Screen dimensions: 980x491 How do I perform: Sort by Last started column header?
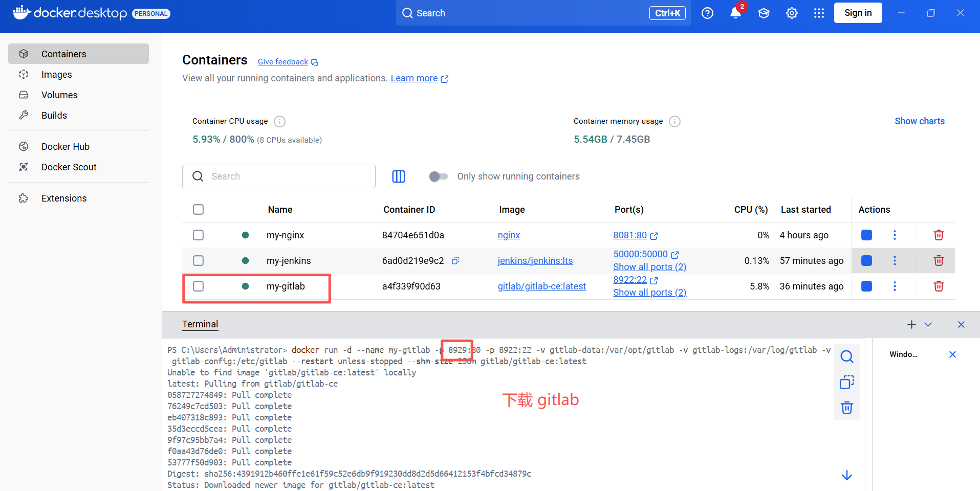[x=805, y=210]
